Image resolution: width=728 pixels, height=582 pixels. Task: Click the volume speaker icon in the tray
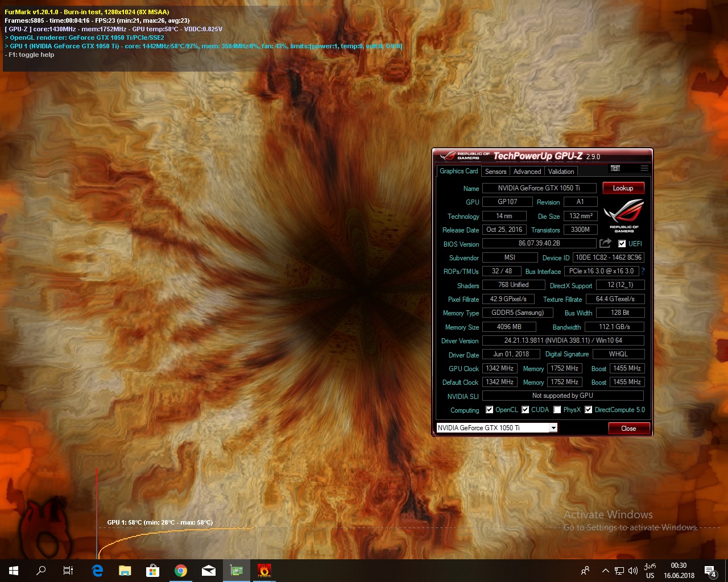coord(632,571)
